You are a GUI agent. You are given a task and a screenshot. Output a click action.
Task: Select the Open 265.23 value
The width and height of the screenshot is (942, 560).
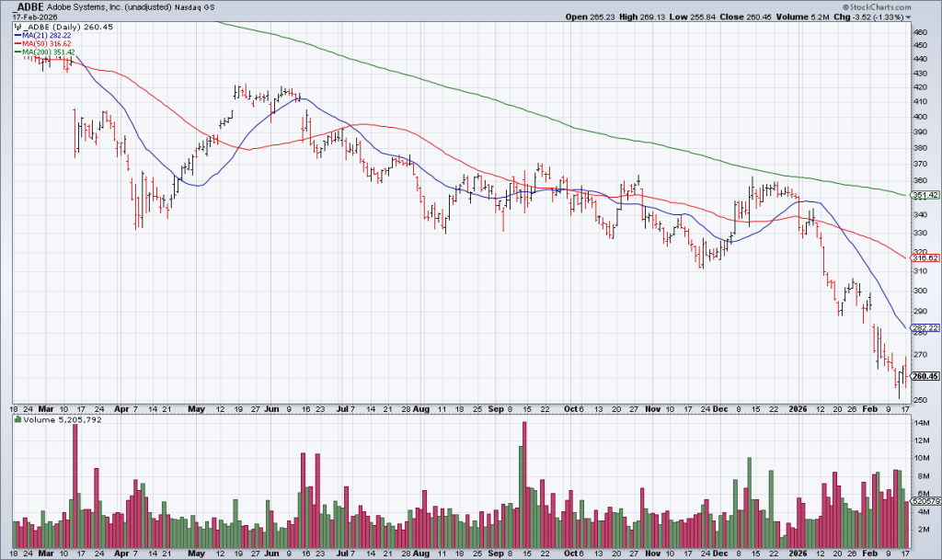tap(590, 17)
